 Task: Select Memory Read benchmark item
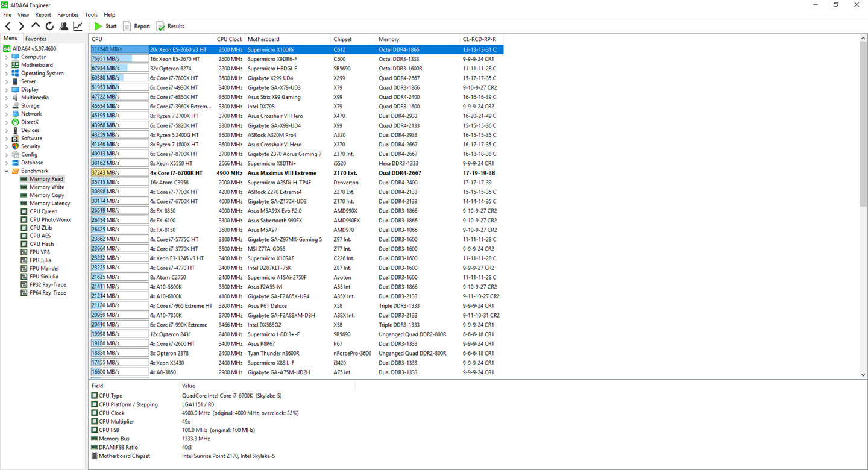point(42,179)
